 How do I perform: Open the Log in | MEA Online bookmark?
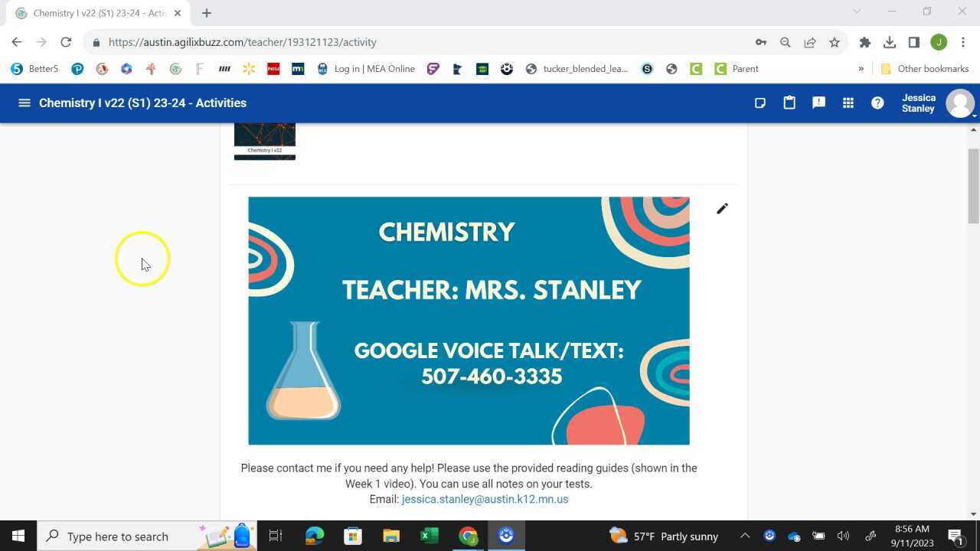pyautogui.click(x=365, y=69)
